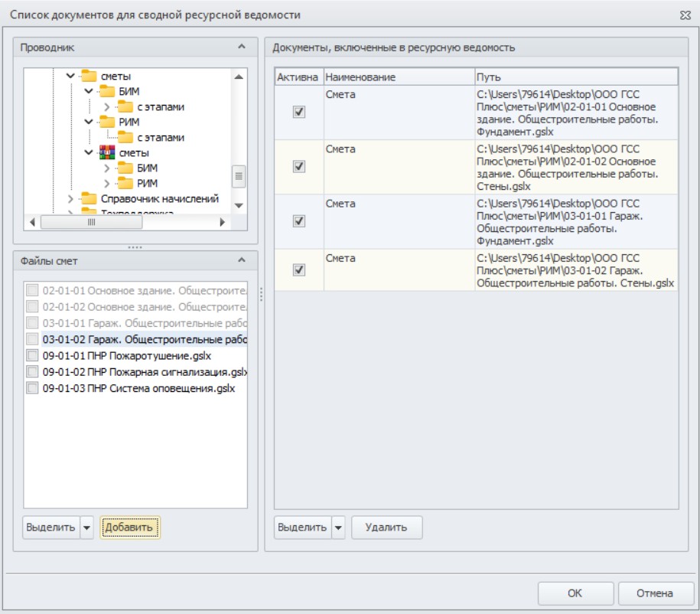
Task: Uncheck Активна for 02-01-01 Фундамент row
Action: 298,112
